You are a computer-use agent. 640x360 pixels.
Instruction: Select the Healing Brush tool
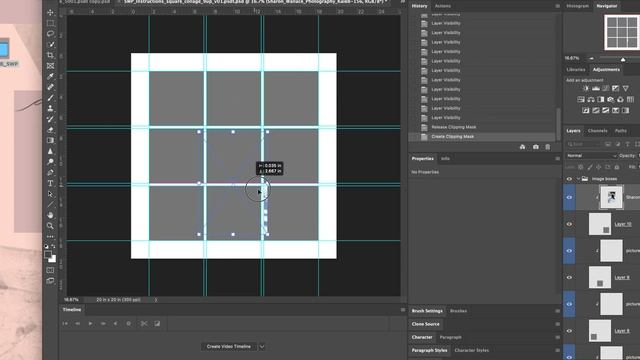coord(50,87)
